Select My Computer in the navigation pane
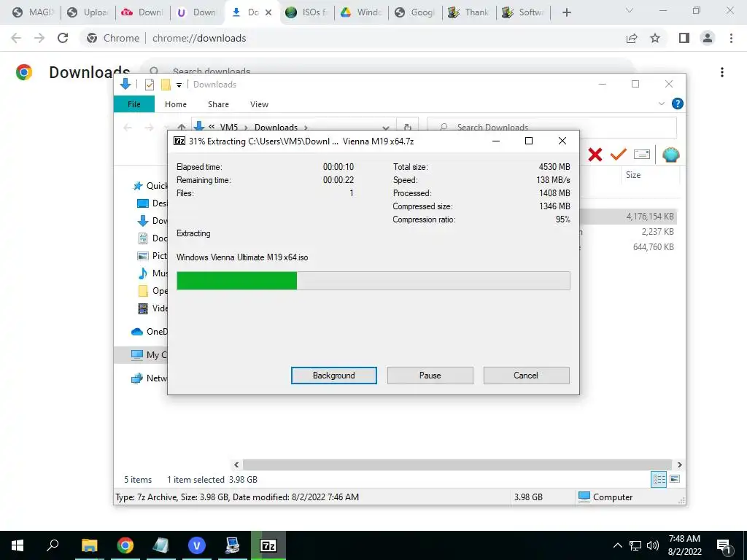747x560 pixels. click(x=150, y=355)
